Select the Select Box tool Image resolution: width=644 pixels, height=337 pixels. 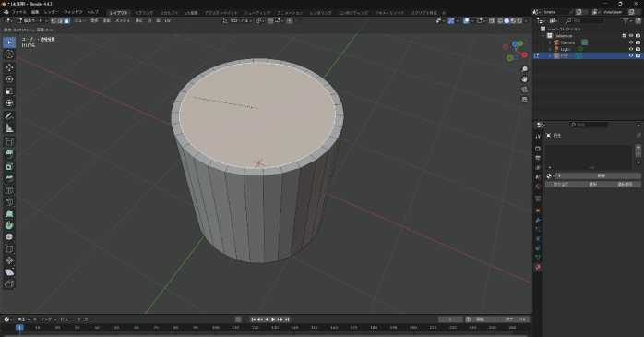pos(9,42)
